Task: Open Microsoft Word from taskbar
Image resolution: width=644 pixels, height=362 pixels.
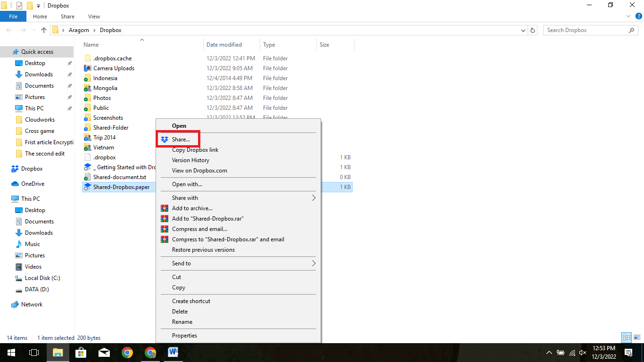Action: click(x=173, y=353)
